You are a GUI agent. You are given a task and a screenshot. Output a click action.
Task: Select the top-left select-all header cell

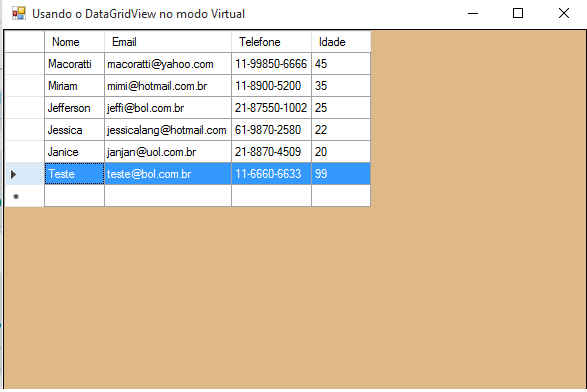(25, 42)
